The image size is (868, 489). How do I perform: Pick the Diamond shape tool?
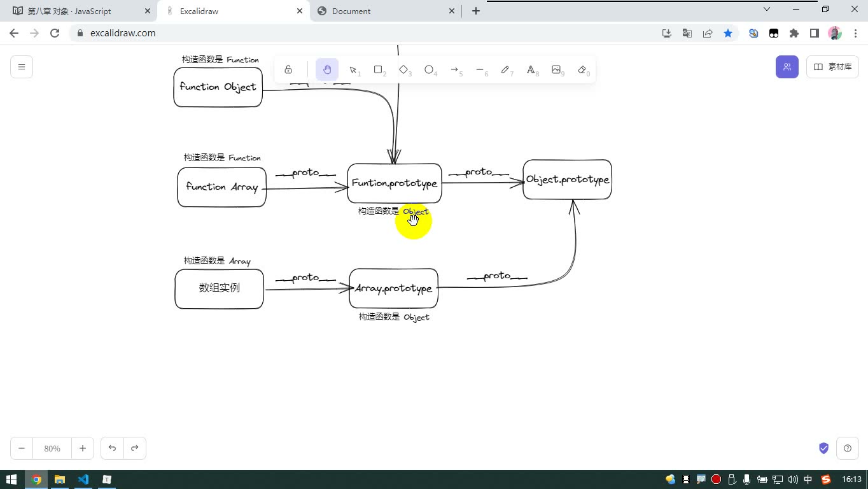click(404, 70)
